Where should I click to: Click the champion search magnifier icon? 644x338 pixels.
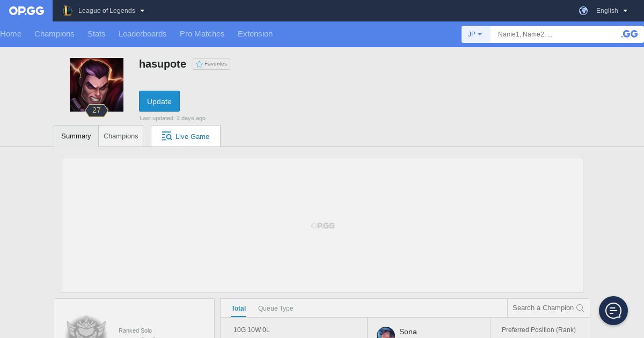coord(580,308)
